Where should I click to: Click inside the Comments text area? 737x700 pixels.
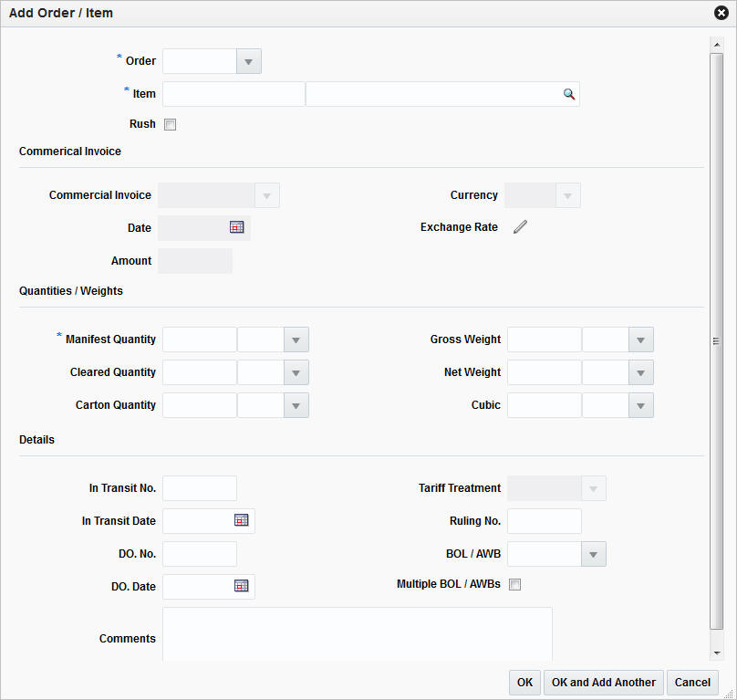[356, 634]
